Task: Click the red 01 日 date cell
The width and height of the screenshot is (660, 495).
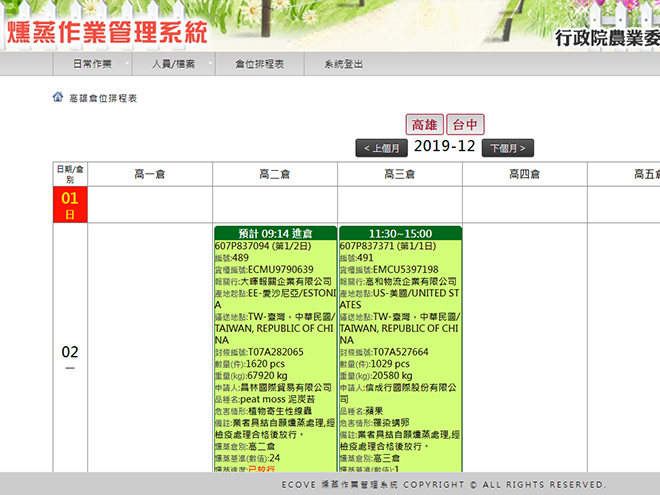Action: coord(70,205)
